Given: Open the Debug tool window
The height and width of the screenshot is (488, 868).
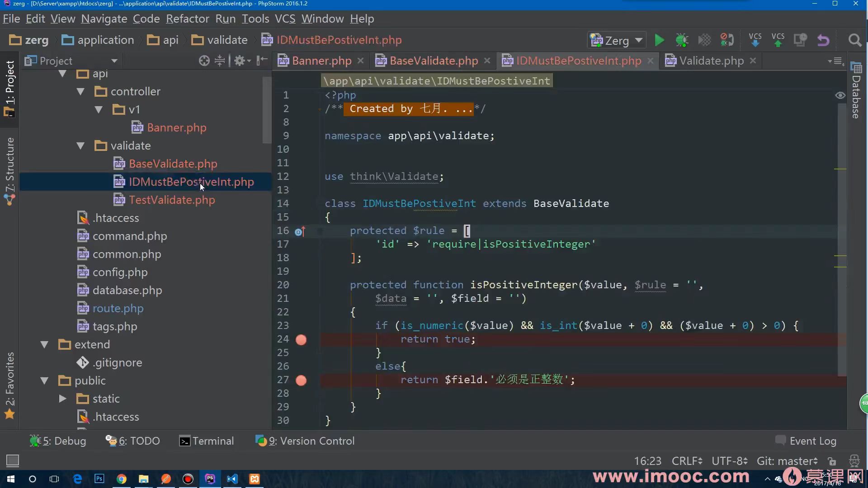Looking at the screenshot, I should (57, 441).
